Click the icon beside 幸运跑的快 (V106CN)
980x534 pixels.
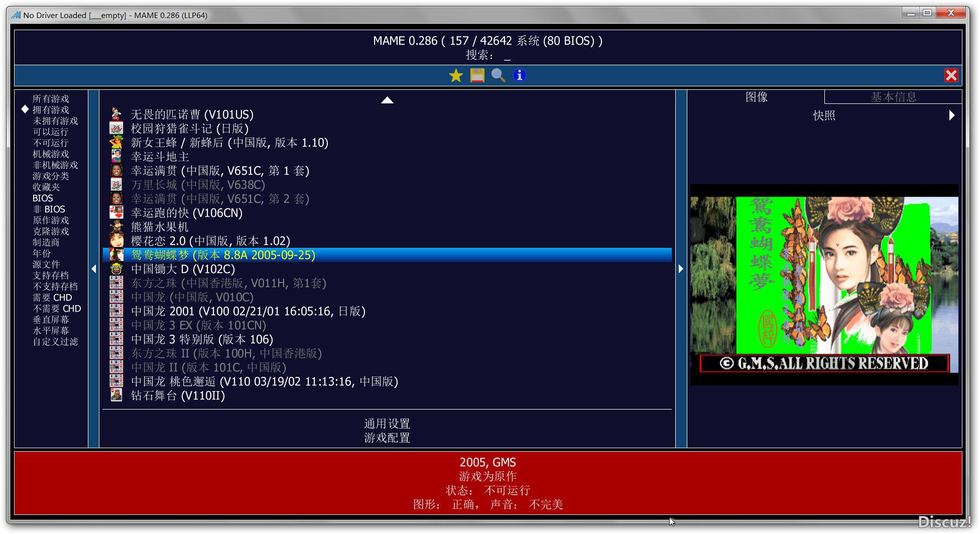click(116, 213)
